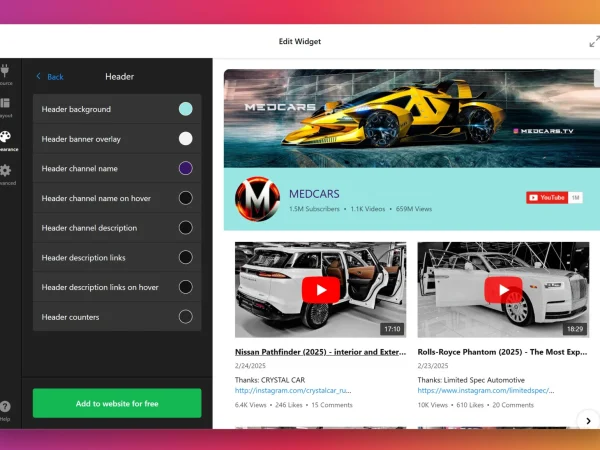Open Rolls-Royce Phantom (2025) video title

tap(502, 352)
